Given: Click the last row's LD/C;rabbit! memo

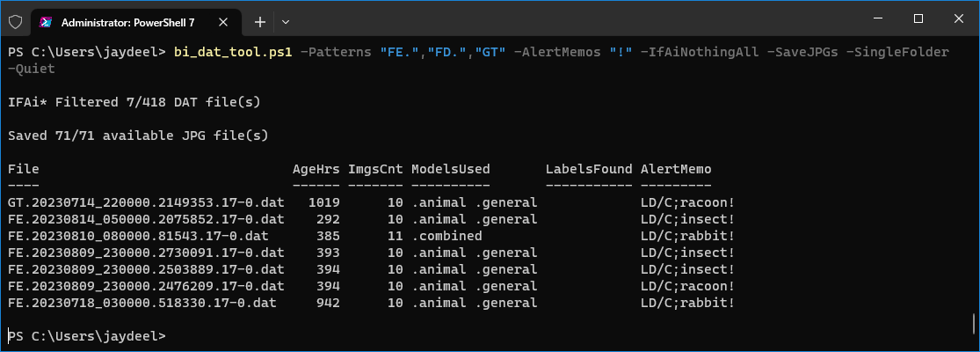Looking at the screenshot, I should 687,304.
